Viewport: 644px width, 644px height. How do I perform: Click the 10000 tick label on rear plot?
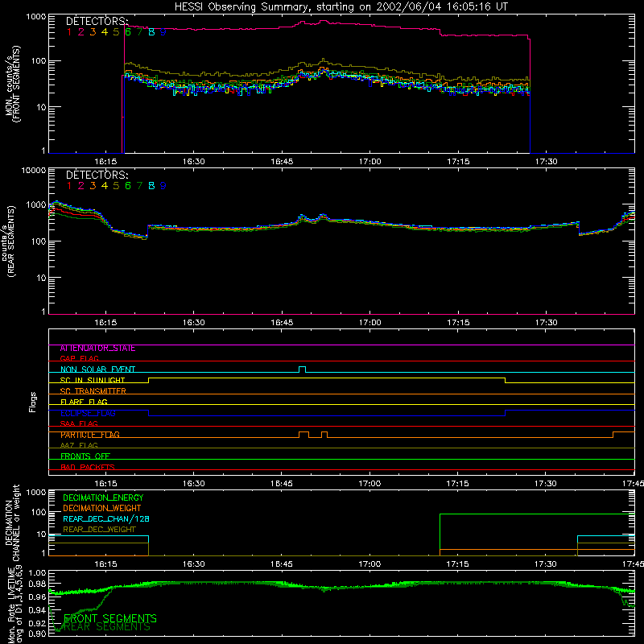coord(34,170)
